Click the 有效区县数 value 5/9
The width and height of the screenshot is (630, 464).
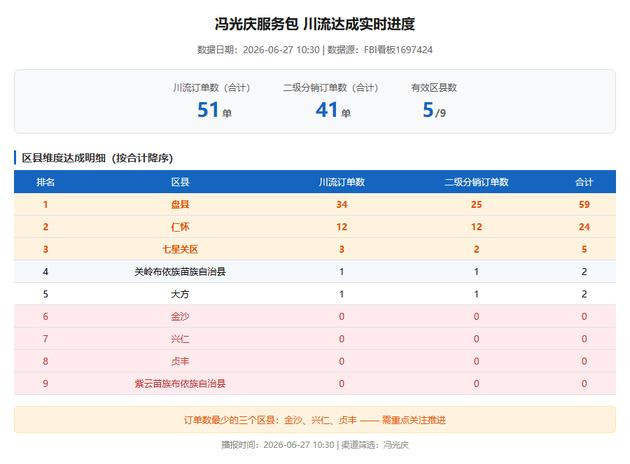pyautogui.click(x=434, y=110)
